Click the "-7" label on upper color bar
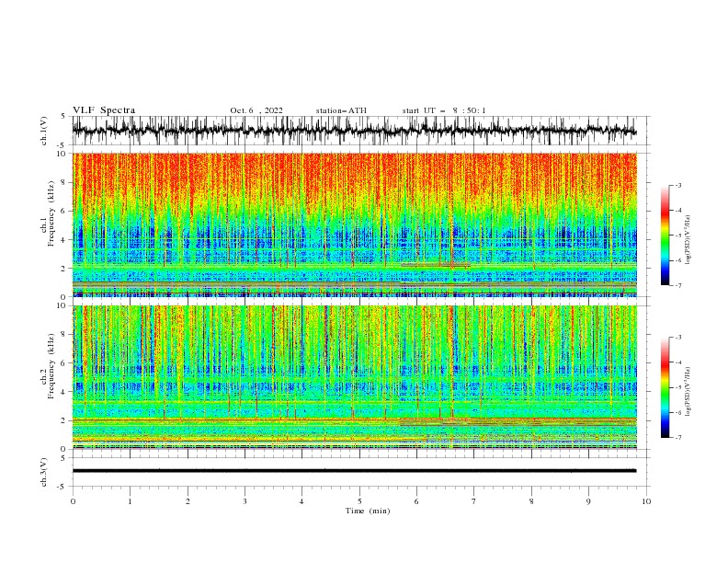Screen dimensions: 728x563 tap(678, 285)
